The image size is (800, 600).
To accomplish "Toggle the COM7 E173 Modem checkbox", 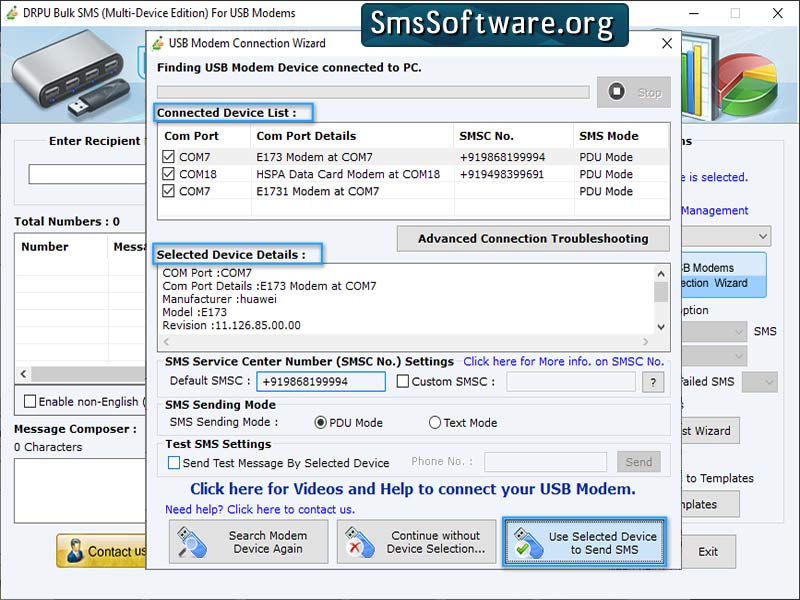I will click(x=168, y=157).
